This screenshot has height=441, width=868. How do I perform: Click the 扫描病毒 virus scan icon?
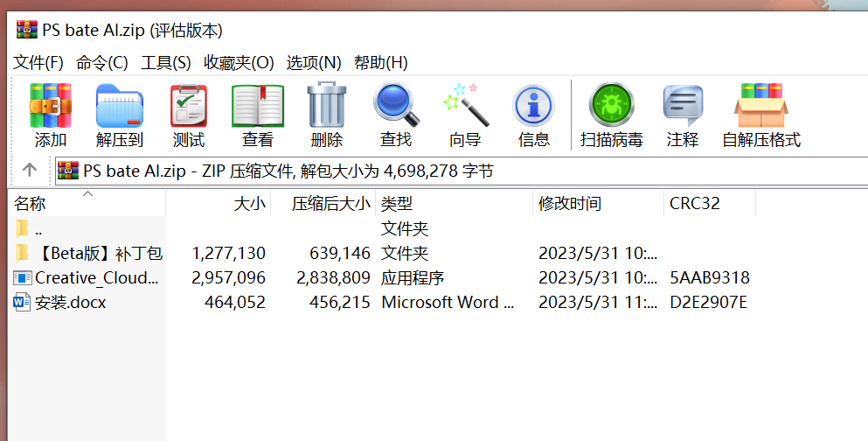[611, 105]
